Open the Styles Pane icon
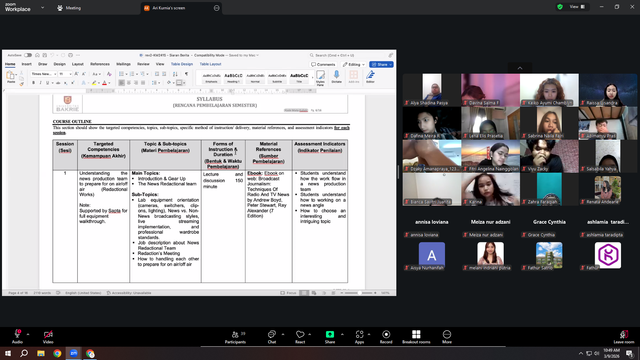Image resolution: width=640 pixels, height=360 pixels. (x=320, y=78)
